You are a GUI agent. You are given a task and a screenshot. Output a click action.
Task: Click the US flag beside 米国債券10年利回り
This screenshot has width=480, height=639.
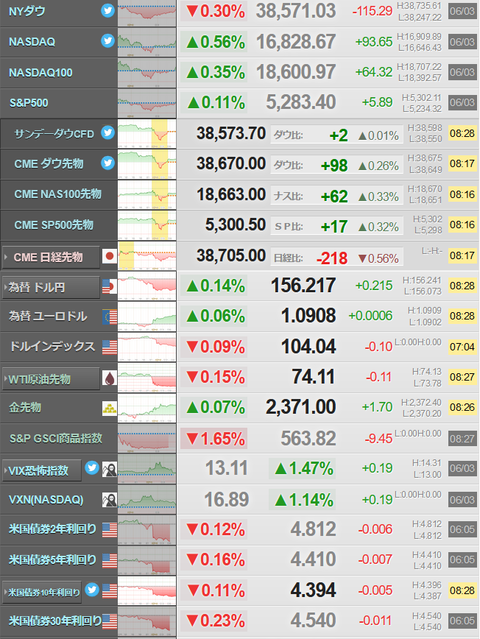(110, 591)
